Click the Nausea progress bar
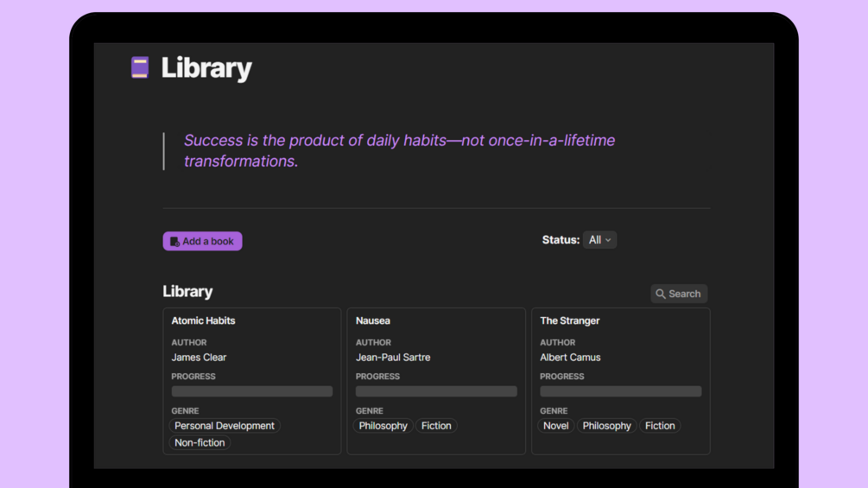 436,391
